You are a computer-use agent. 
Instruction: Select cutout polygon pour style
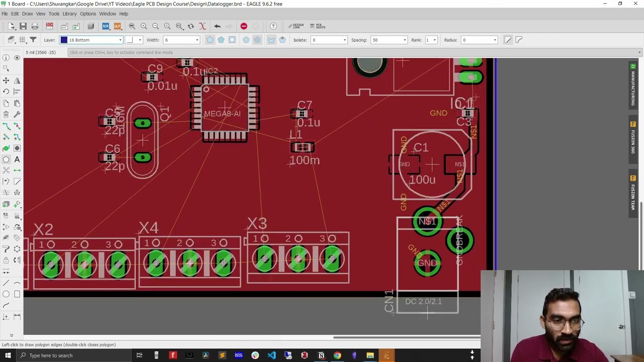(x=232, y=40)
